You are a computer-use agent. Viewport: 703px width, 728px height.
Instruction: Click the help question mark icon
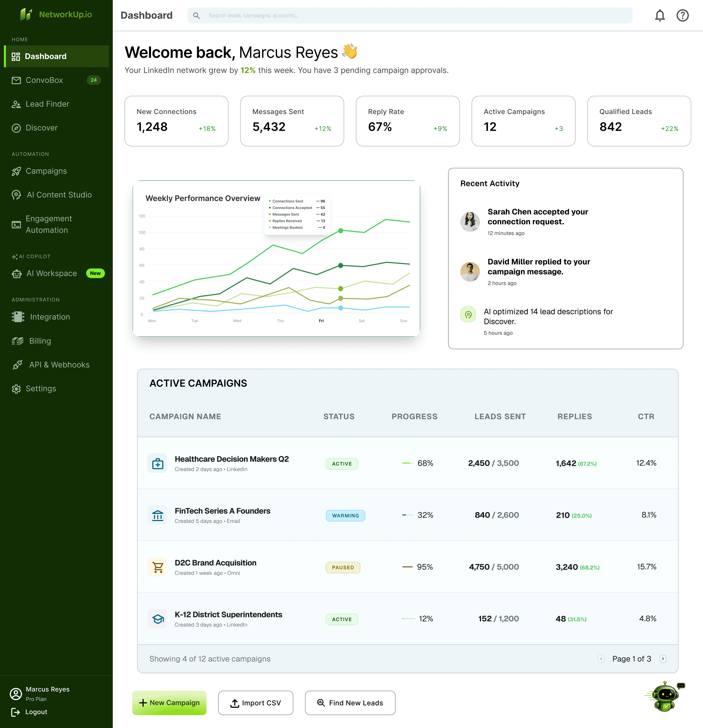[x=682, y=16]
